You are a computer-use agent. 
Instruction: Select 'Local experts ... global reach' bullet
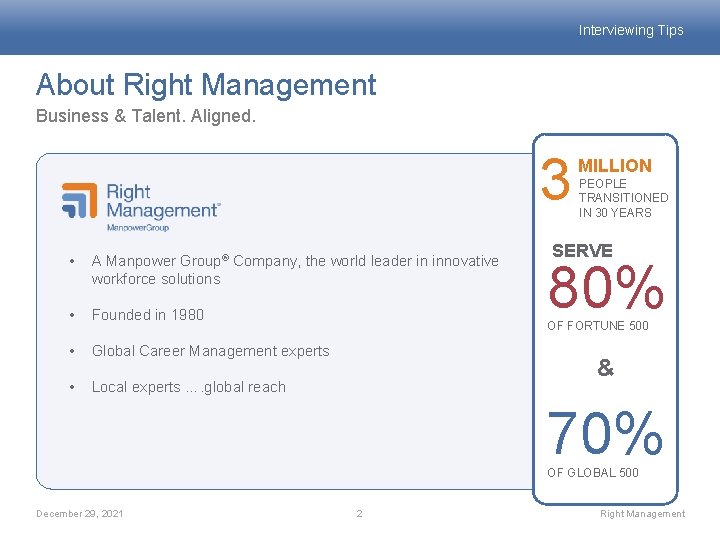pyautogui.click(x=189, y=387)
